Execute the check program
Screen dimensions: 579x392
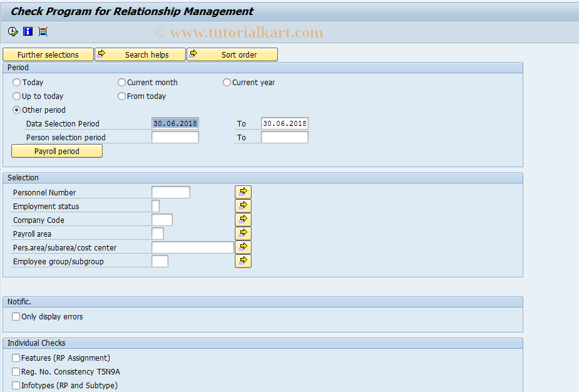13,31
